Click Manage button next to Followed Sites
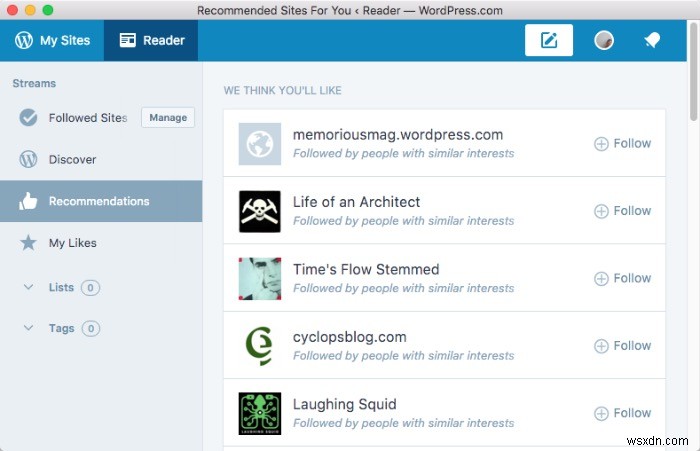 (x=168, y=117)
